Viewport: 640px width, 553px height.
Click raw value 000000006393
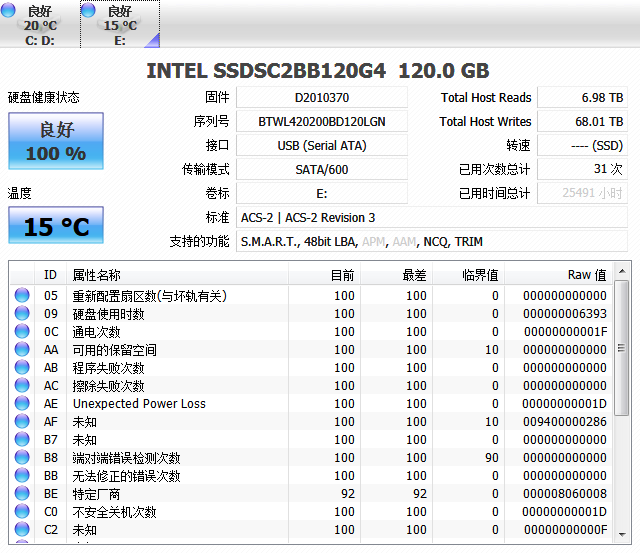pyautogui.click(x=565, y=313)
